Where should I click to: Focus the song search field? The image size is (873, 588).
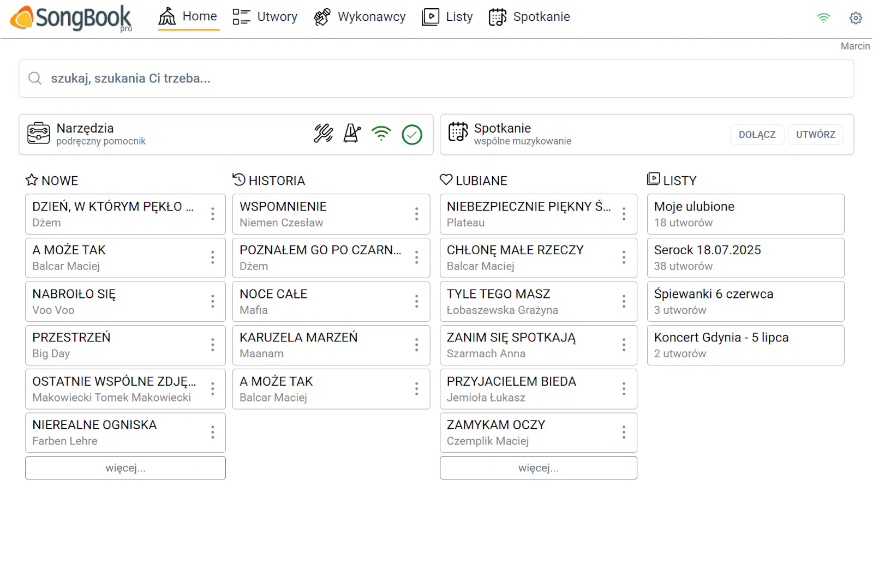pos(436,79)
